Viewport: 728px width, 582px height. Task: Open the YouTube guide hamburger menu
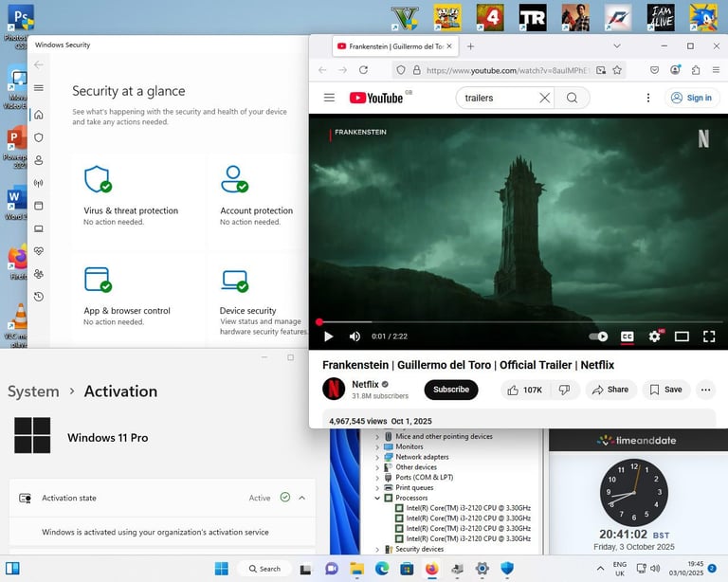(x=329, y=98)
